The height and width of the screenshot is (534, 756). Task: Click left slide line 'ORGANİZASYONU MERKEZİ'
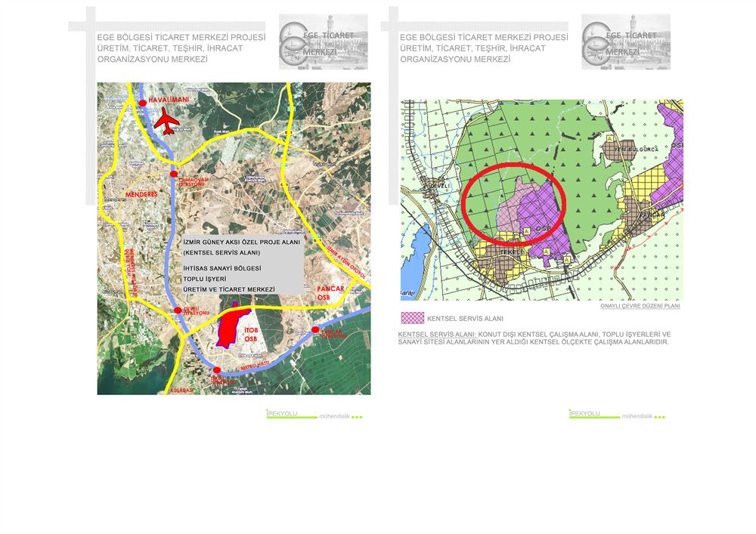pyautogui.click(x=153, y=59)
